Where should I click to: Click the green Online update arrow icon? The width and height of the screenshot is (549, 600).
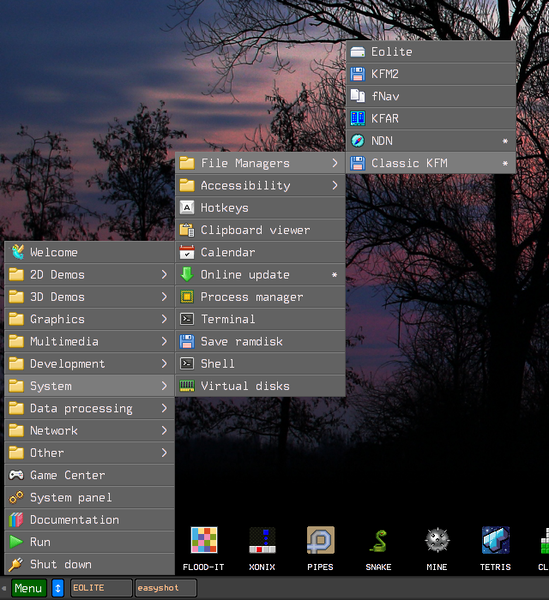[187, 274]
